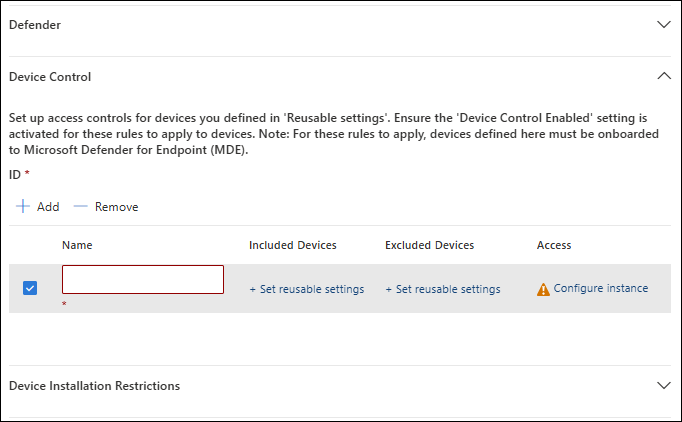This screenshot has height=422, width=682.
Task: Select the Device Control section title
Action: (x=50, y=77)
